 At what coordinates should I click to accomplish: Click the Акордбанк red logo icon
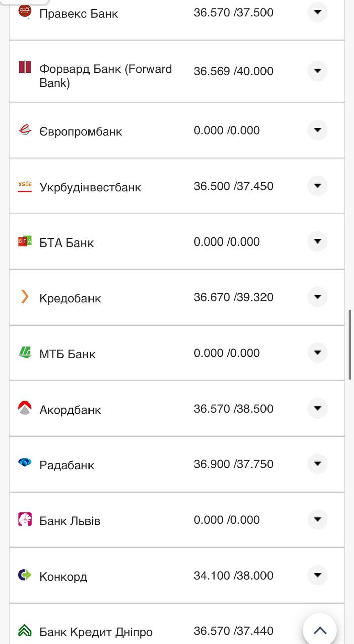point(25,408)
